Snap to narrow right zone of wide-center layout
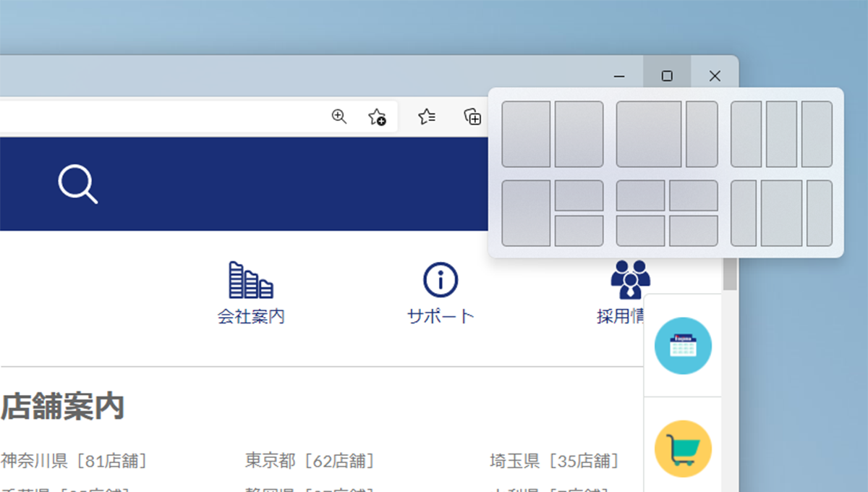Image resolution: width=868 pixels, height=492 pixels. (820, 213)
